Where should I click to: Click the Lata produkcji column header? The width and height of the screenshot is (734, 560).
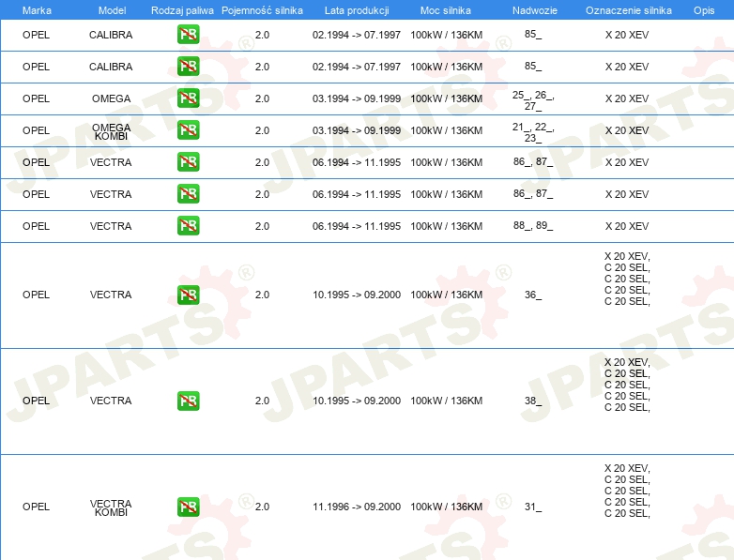click(357, 10)
